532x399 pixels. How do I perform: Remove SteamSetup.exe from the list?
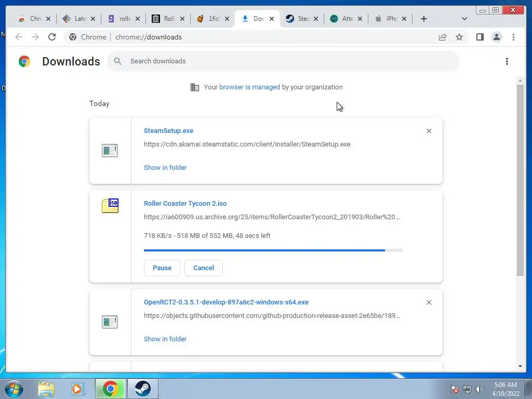click(x=429, y=131)
